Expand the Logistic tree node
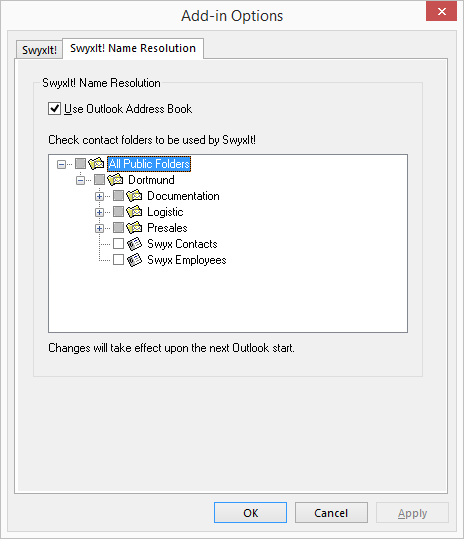The height and width of the screenshot is (539, 464). 99,212
